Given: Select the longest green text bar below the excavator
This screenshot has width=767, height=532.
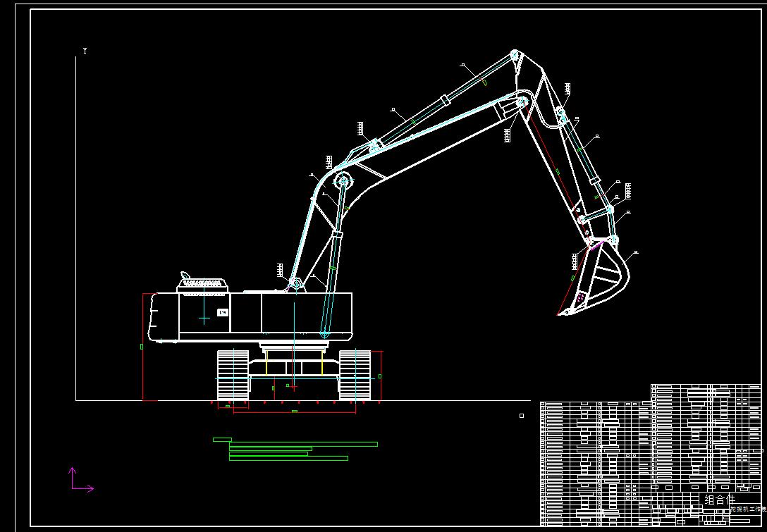Looking at the screenshot, I should pos(303,444).
